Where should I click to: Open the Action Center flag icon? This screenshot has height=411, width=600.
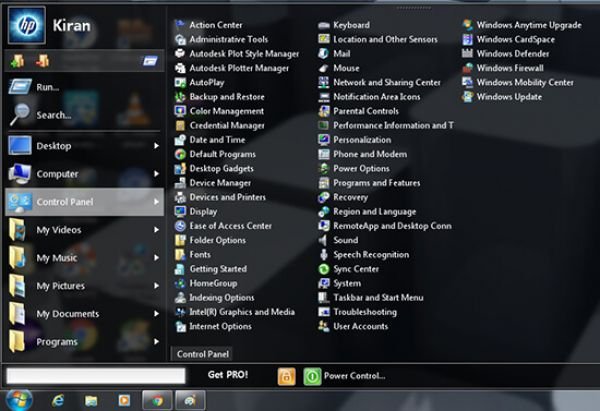(180, 25)
